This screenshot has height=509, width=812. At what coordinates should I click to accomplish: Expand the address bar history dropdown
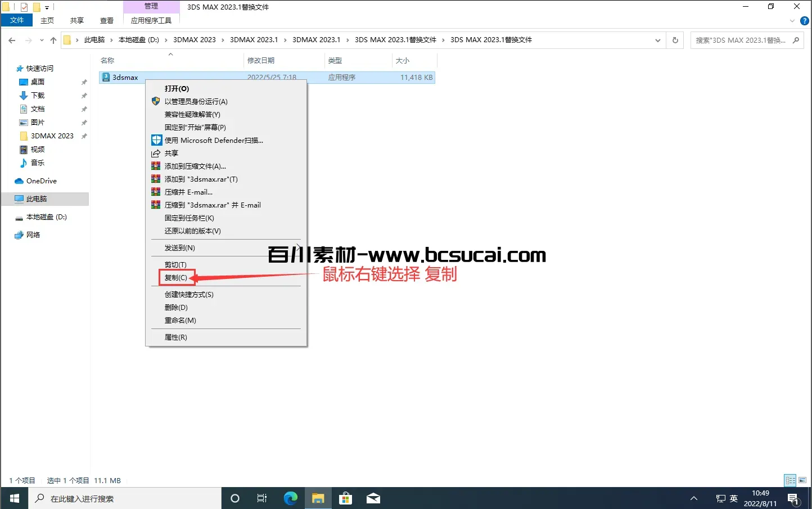pyautogui.click(x=658, y=40)
